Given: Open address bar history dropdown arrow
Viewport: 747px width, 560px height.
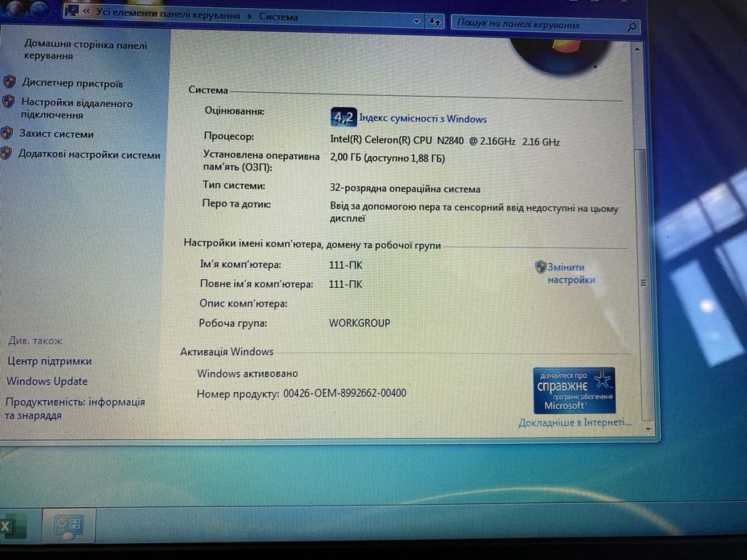Looking at the screenshot, I should [x=416, y=21].
